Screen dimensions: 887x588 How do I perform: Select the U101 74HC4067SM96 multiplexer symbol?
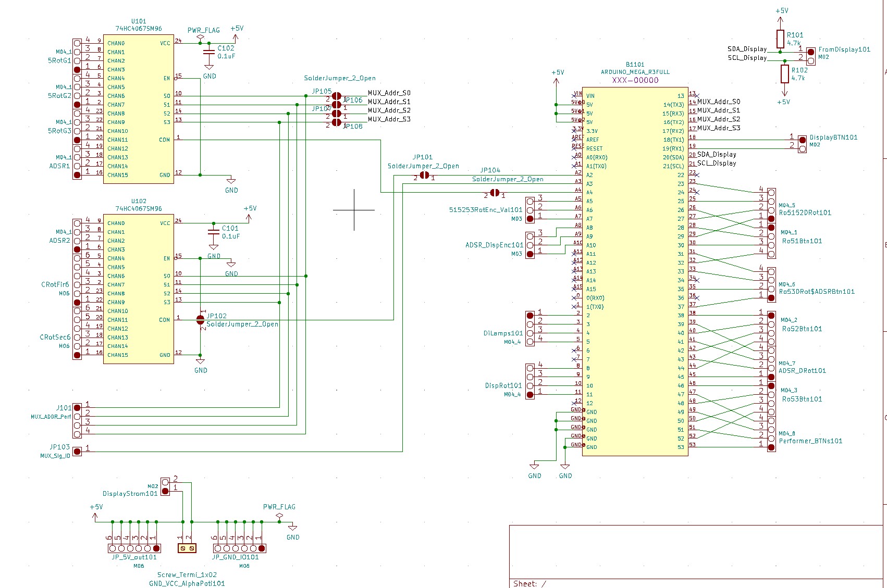(x=138, y=109)
